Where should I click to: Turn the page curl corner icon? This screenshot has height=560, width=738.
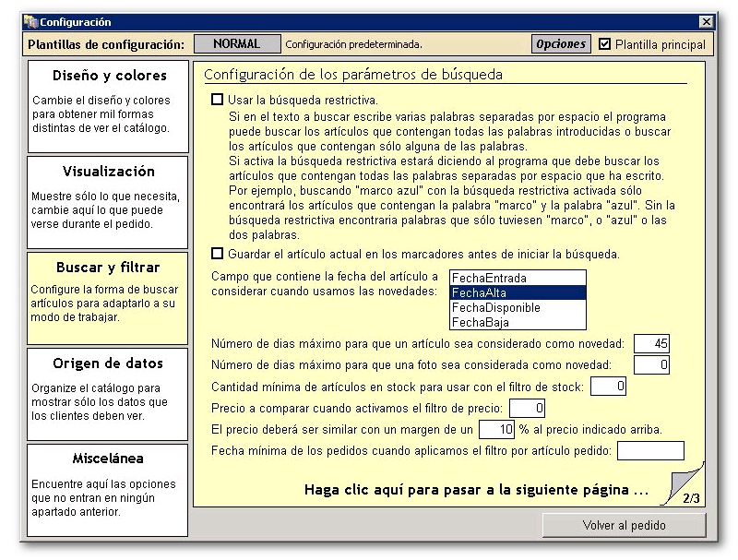pyautogui.click(x=684, y=483)
